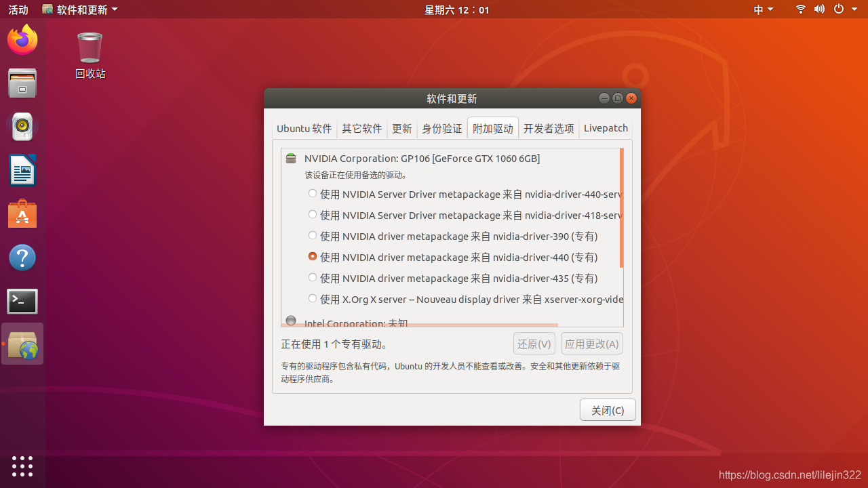
Task: Click the NVIDIA graphics card device icon
Action: click(291, 159)
